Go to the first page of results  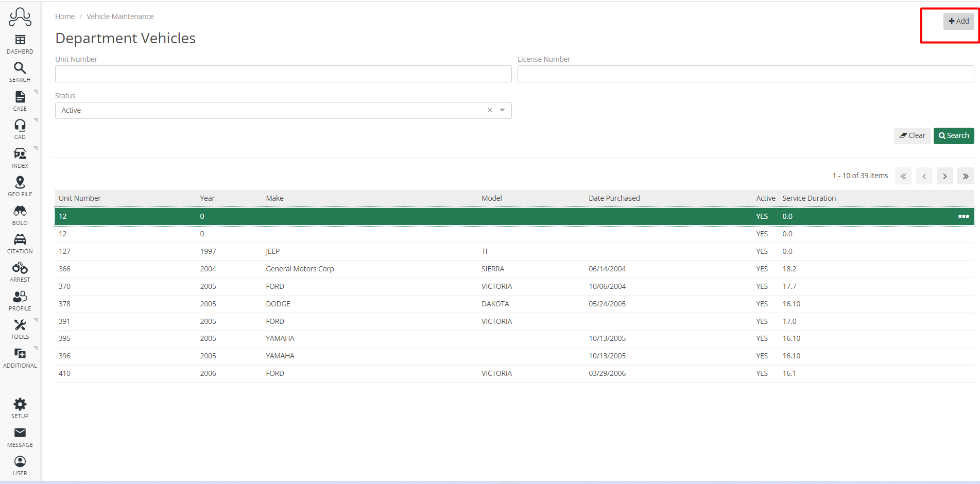(903, 176)
